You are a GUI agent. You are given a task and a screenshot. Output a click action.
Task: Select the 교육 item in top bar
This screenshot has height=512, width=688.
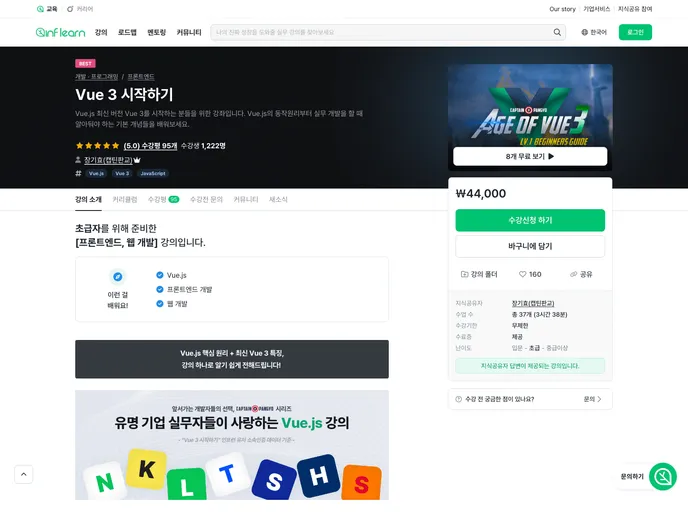[x=47, y=9]
